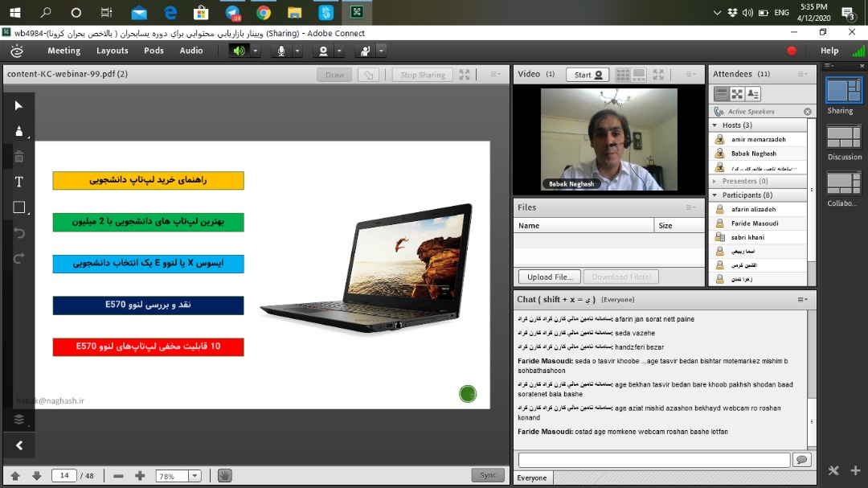Close the Active Speakers bar
Viewport: 868px width, 488px height.
[808, 112]
